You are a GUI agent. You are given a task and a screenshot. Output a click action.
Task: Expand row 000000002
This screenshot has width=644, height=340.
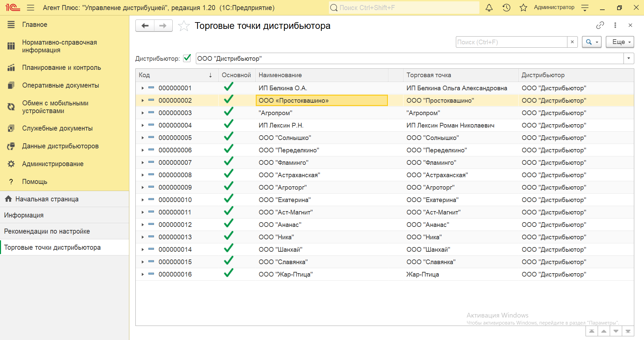pos(143,100)
